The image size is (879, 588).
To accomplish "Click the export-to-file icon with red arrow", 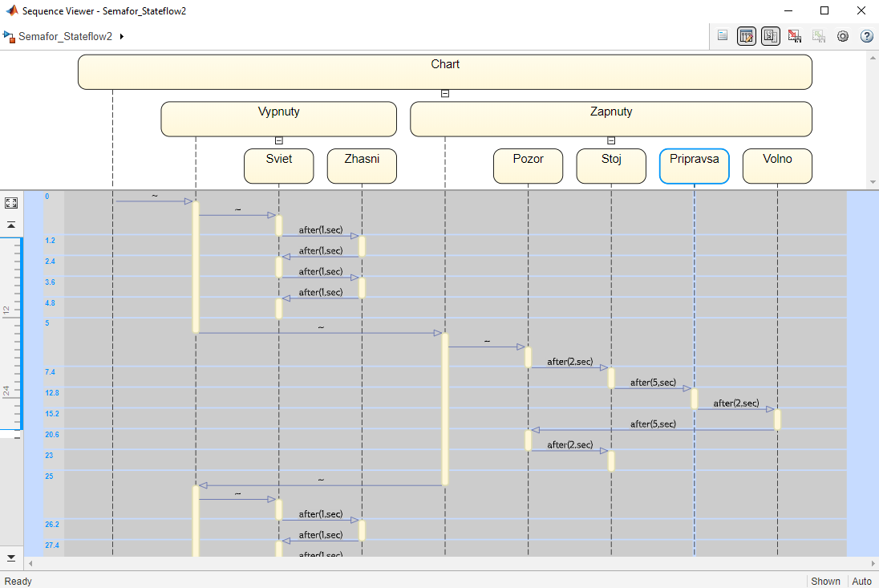I will coord(795,36).
